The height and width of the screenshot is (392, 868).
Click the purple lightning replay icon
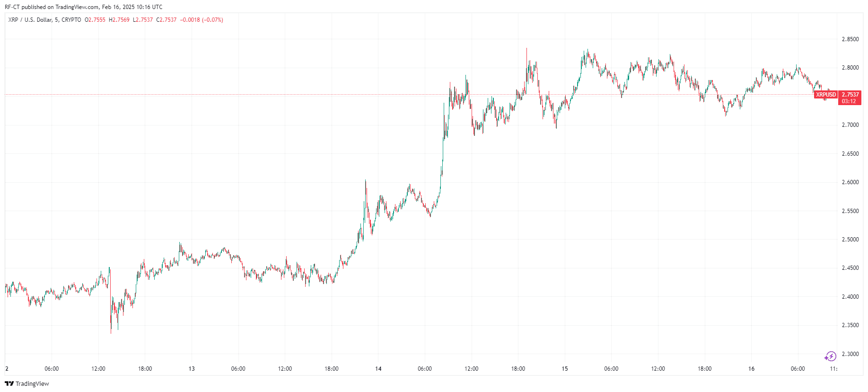coord(830,356)
